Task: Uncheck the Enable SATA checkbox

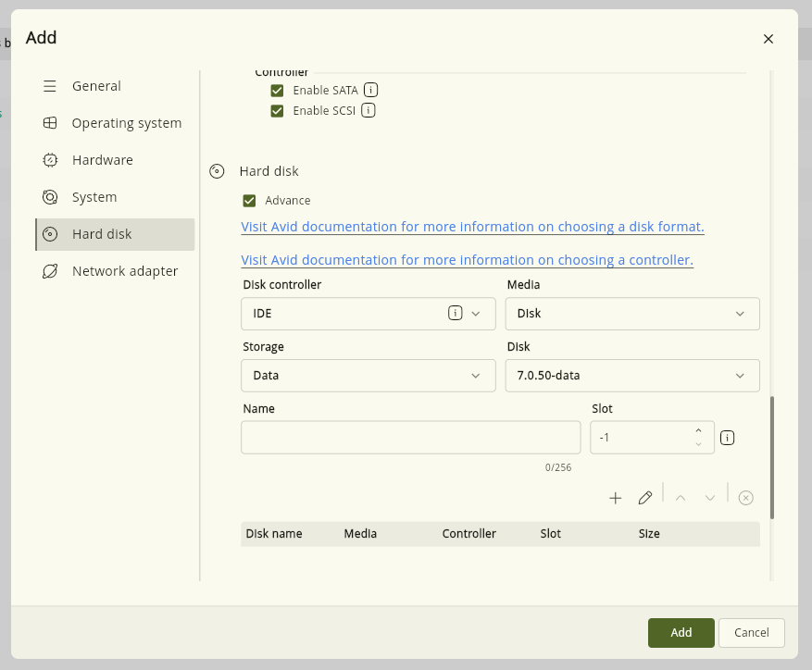Action: (277, 91)
